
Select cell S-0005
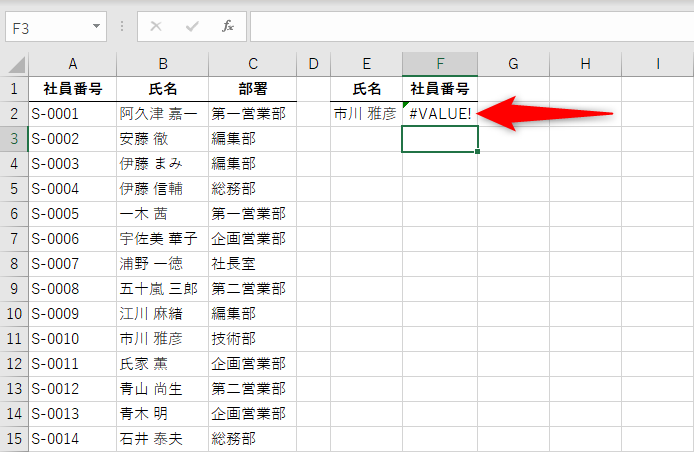pos(73,214)
